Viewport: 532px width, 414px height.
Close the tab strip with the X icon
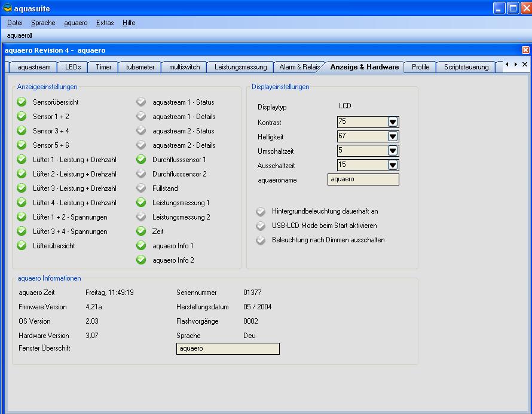(x=525, y=65)
